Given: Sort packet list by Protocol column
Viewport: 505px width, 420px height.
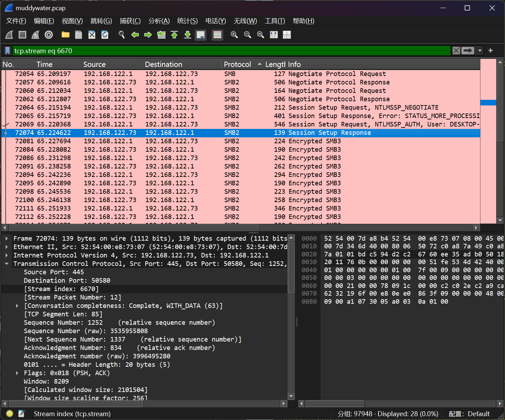Looking at the screenshot, I should point(243,64).
